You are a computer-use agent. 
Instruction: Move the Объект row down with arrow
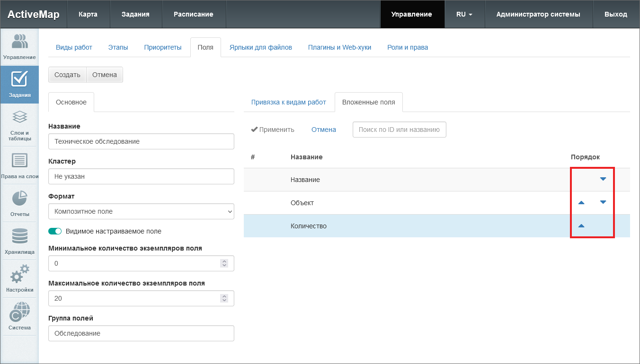click(x=603, y=202)
